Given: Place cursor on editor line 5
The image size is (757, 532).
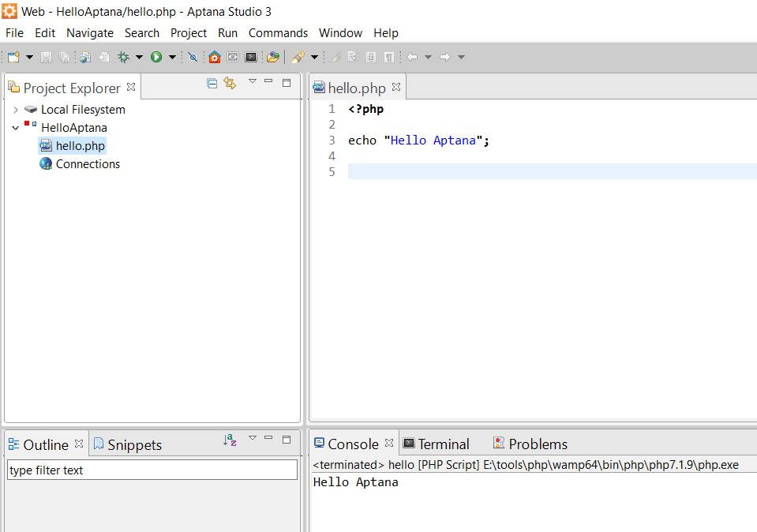Looking at the screenshot, I should (553, 171).
